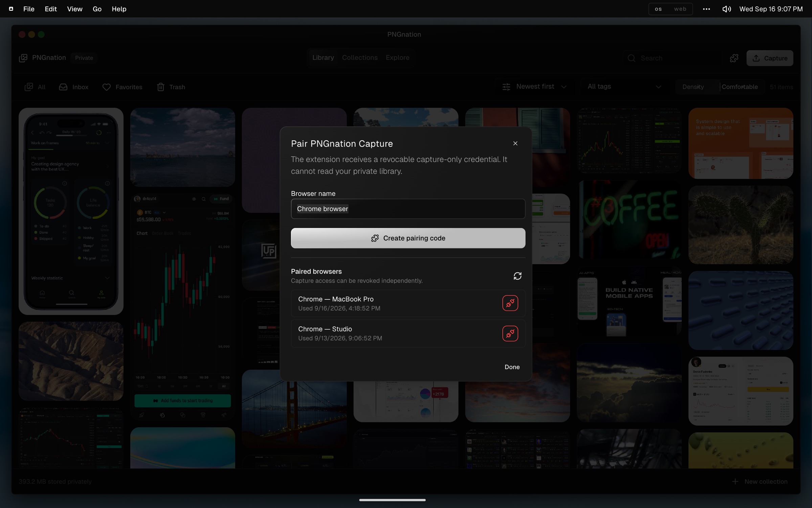The width and height of the screenshot is (812, 508).
Task: Open the blue pills pattern thumbnail
Action: pyautogui.click(x=741, y=310)
